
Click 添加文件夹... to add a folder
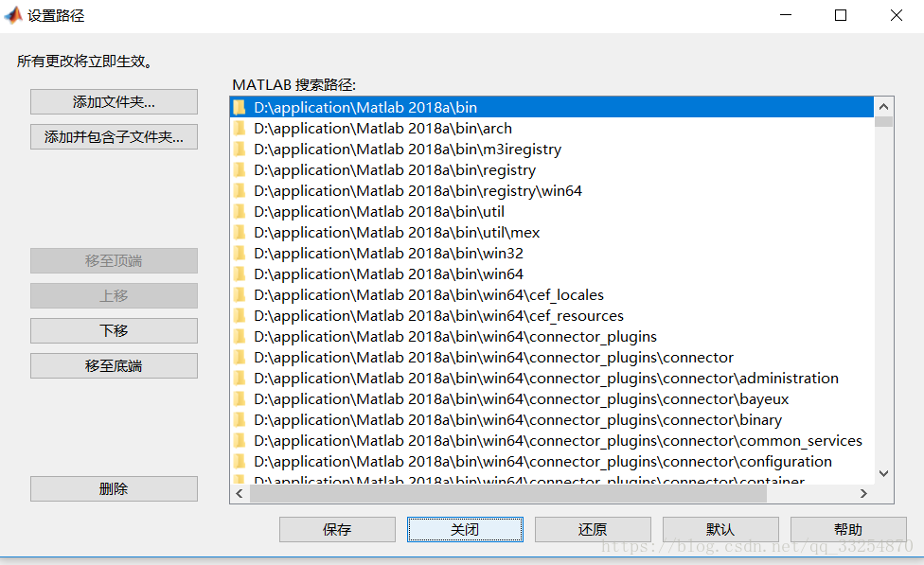click(x=114, y=102)
